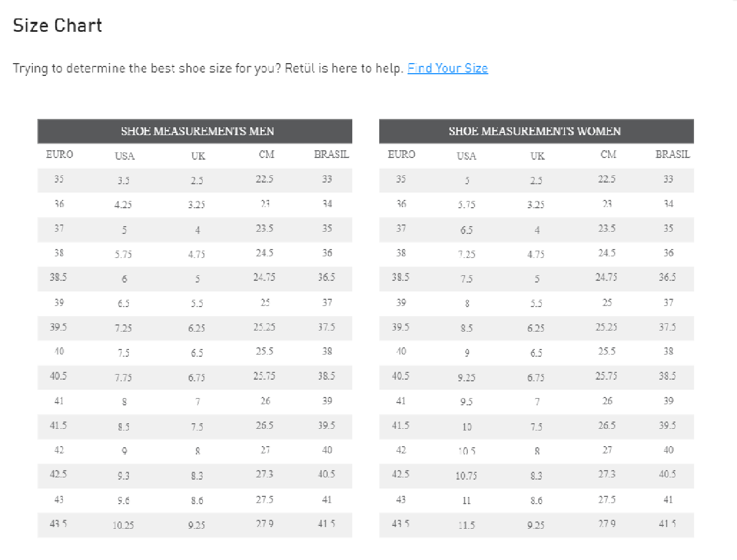Image resolution: width=737 pixels, height=560 pixels.
Task: Select the USA column header in women's table
Action: click(466, 156)
